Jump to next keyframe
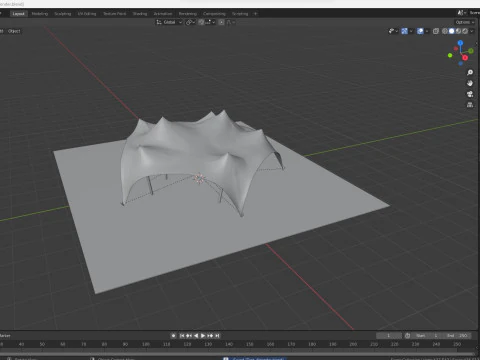The height and width of the screenshot is (360, 480). pyautogui.click(x=210, y=335)
